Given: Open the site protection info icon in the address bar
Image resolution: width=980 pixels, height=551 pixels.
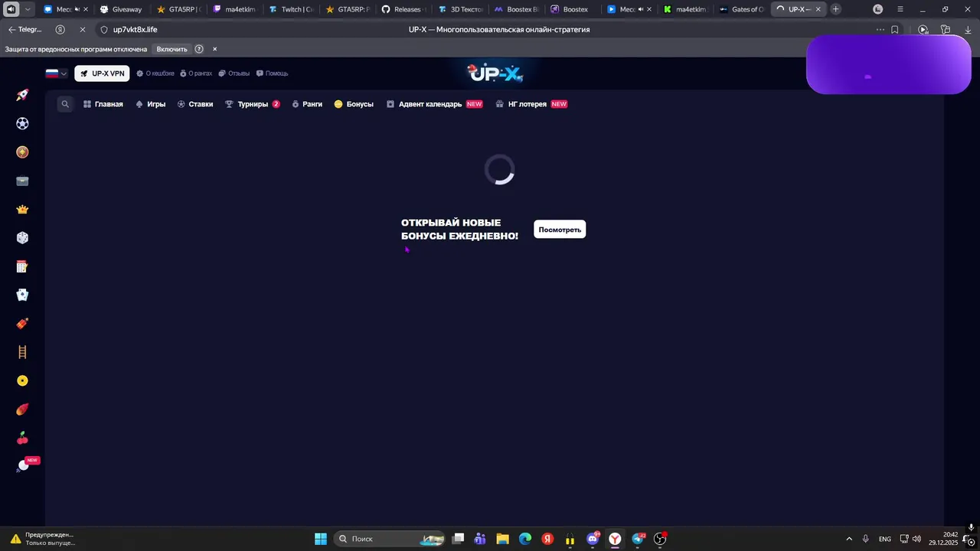Looking at the screenshot, I should [x=104, y=30].
